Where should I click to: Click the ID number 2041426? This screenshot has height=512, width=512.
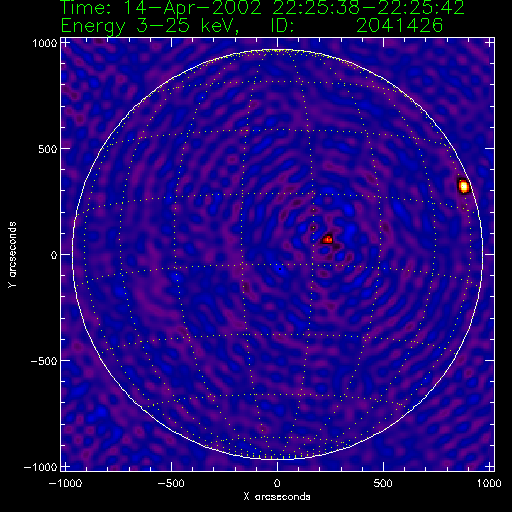(399, 25)
